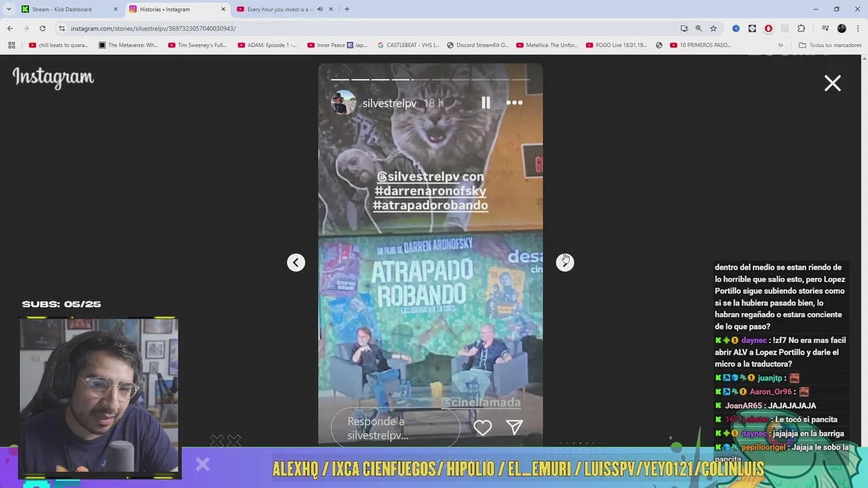Open 'chill beats to quara...' bookmark
868x488 pixels.
(58, 45)
